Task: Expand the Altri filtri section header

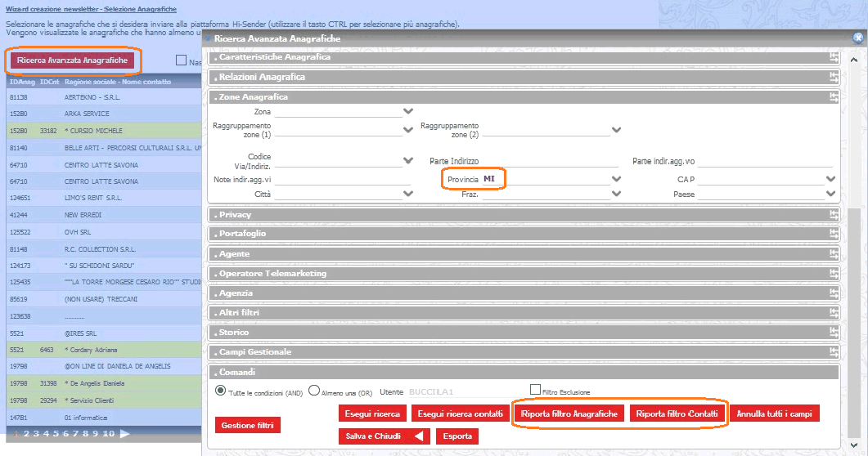Action: [524, 313]
